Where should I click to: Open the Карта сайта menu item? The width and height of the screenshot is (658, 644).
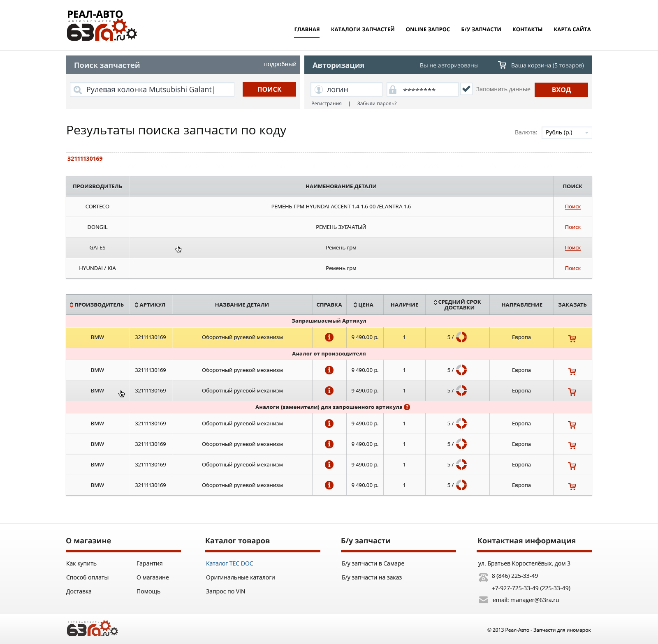click(572, 29)
